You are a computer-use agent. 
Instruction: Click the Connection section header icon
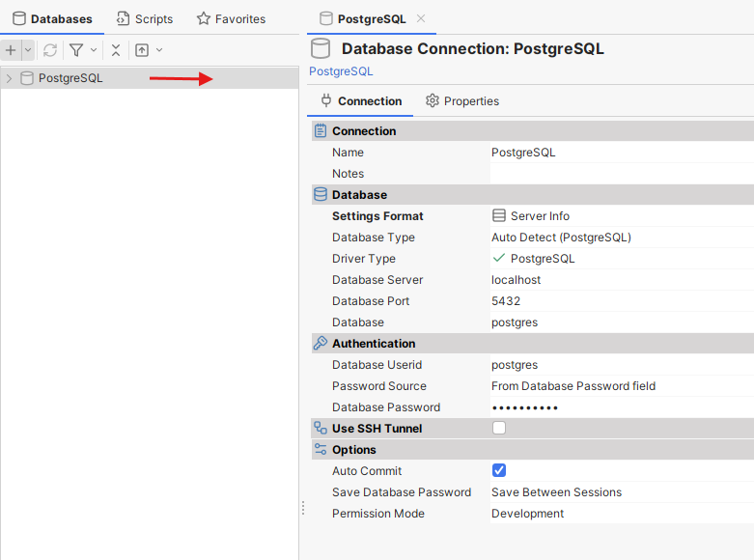[x=321, y=131]
